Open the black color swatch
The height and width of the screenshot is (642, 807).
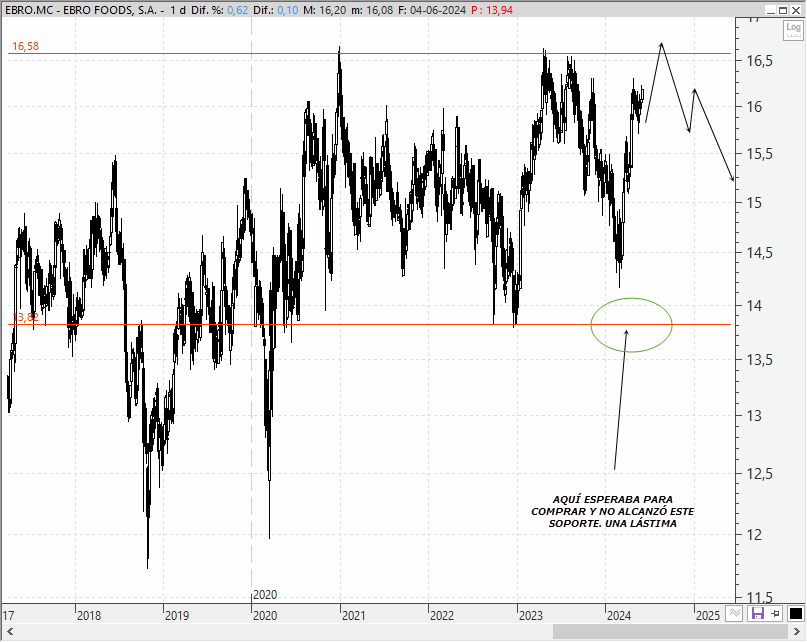(x=796, y=613)
